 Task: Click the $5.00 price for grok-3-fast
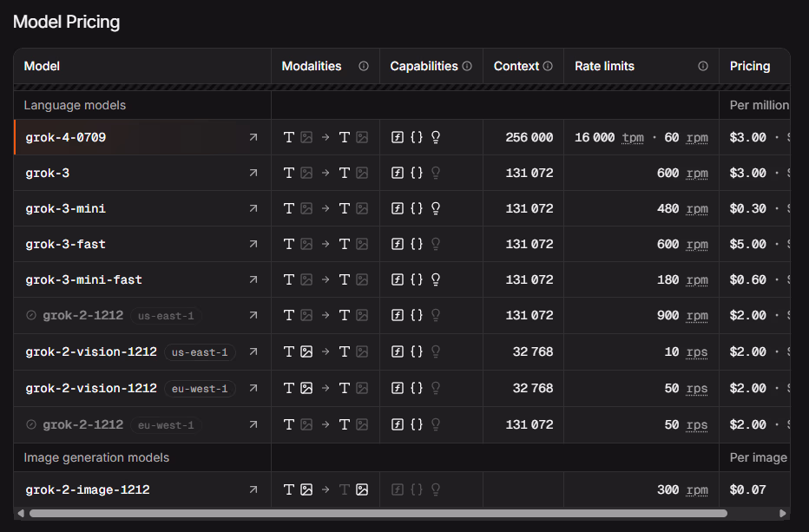(x=748, y=244)
